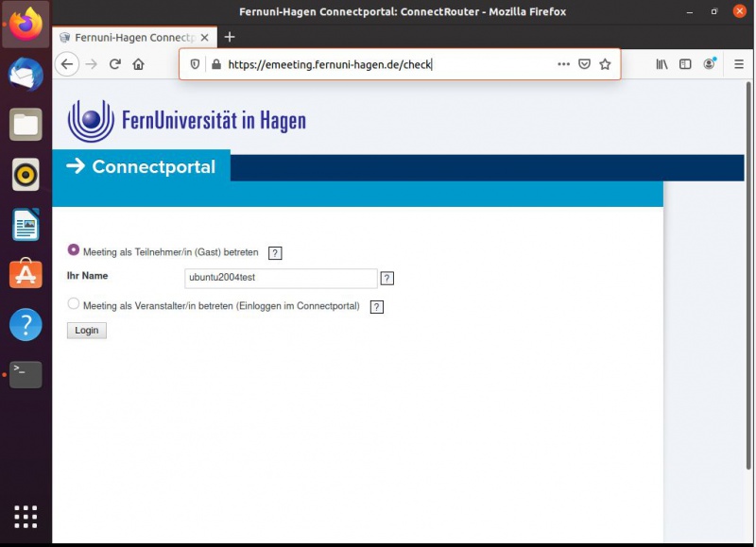Click the Ihr Name text field
The image size is (756, 547).
click(281, 278)
